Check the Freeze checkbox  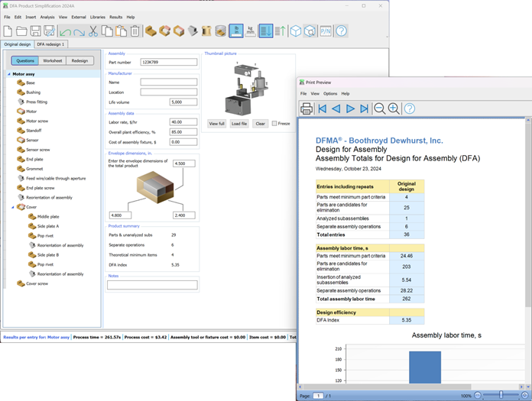tap(274, 124)
